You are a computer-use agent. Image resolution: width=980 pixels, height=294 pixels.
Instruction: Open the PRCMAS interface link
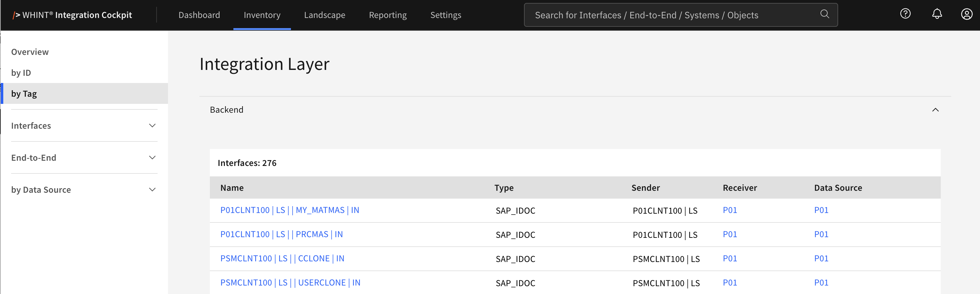281,234
